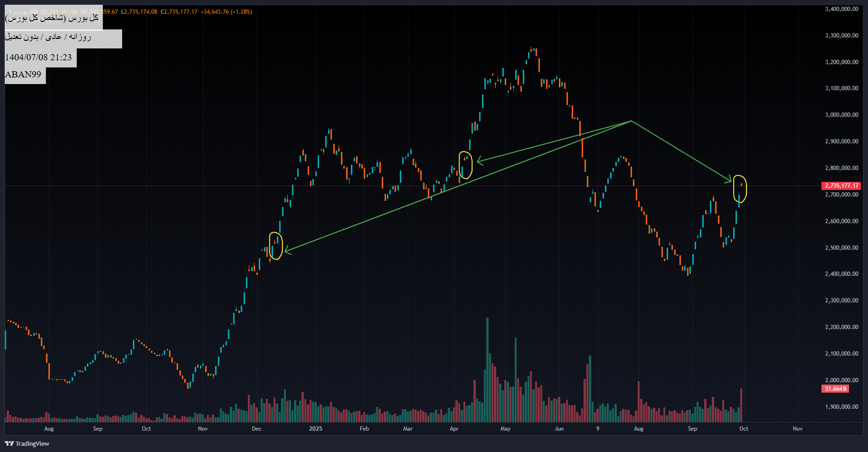Image resolution: width=868 pixels, height=452 pixels.
Task: Click the Jun label on the time axis
Action: click(559, 429)
